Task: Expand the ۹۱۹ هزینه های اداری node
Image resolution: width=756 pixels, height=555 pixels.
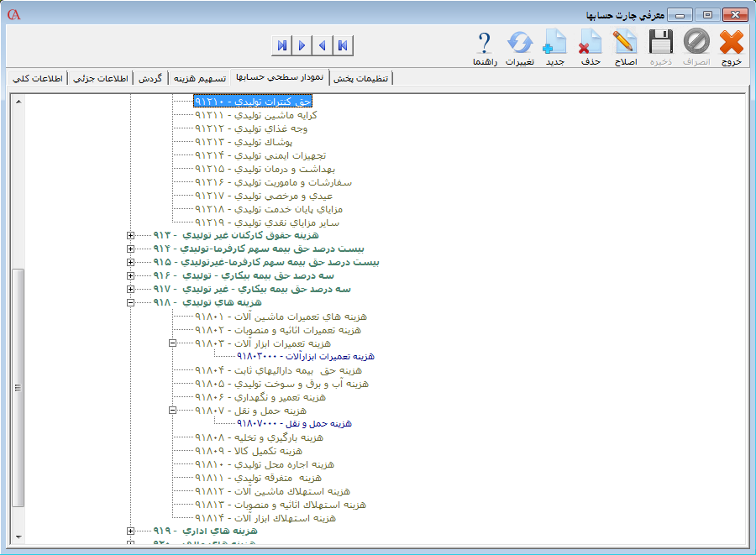Action: (130, 531)
